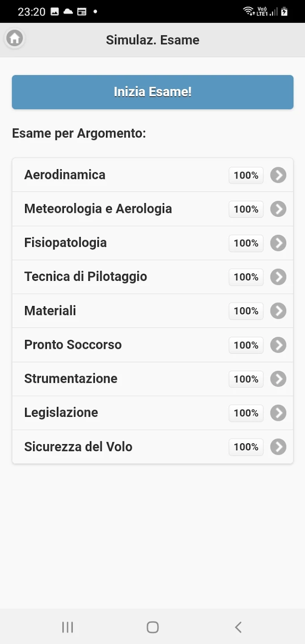Tap the Android recent apps button
Viewport: 305px width, 644px height.
(x=68, y=627)
